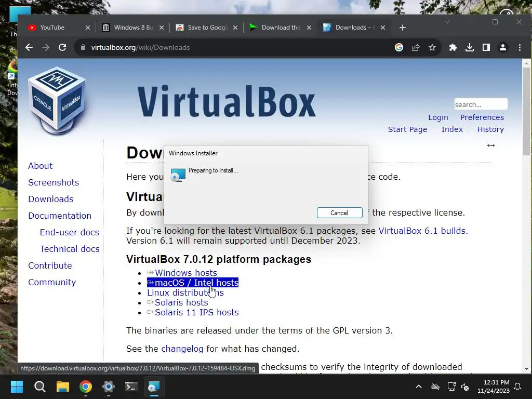The width and height of the screenshot is (532, 399).
Task: Open Downloads in the sidebar
Action: [50, 199]
